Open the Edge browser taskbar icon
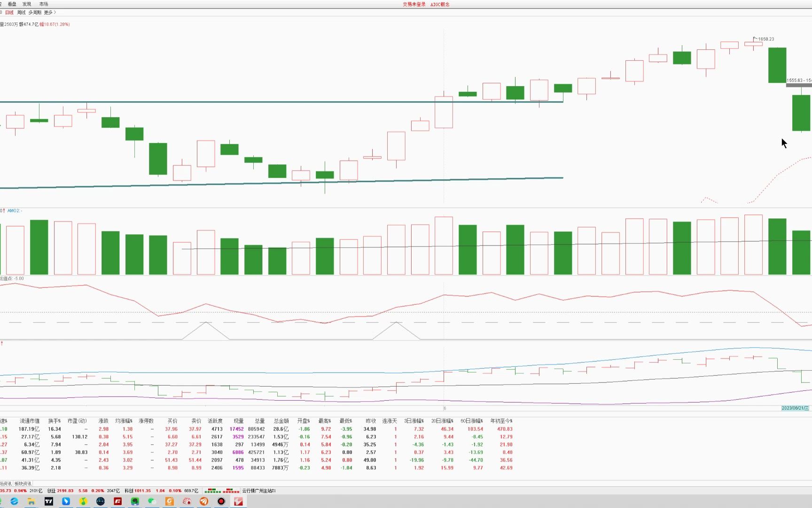Viewport: 812px width, 508px height. coord(14,501)
